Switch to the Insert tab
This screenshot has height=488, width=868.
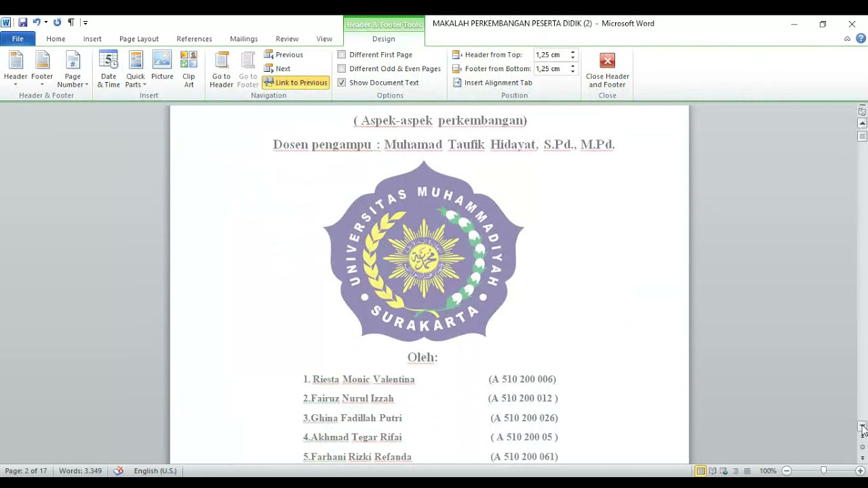pos(92,39)
